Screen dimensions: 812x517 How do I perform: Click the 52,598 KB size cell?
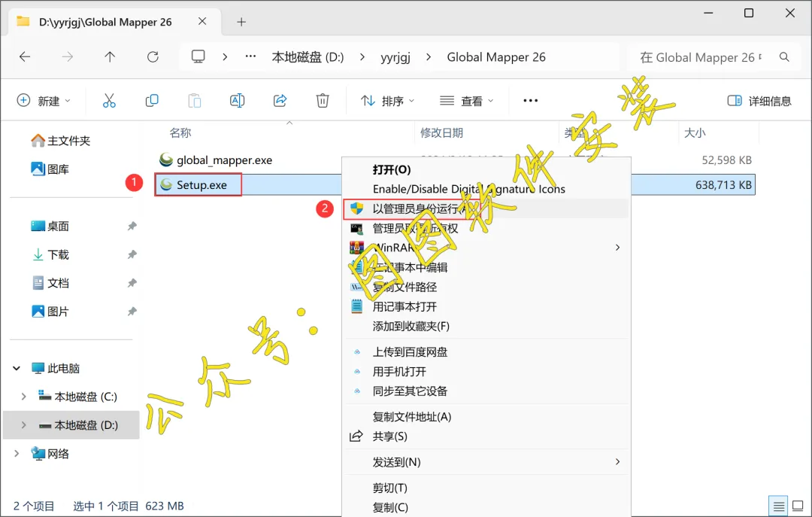click(x=726, y=160)
